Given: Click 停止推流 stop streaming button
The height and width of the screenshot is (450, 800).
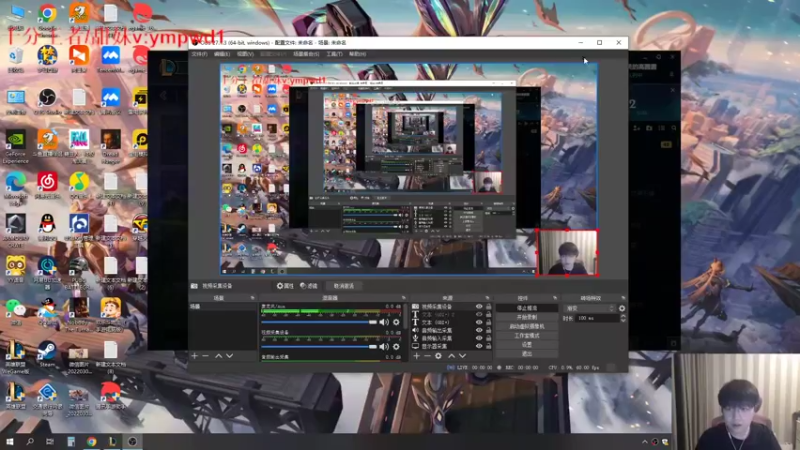Looking at the screenshot, I should (527, 308).
